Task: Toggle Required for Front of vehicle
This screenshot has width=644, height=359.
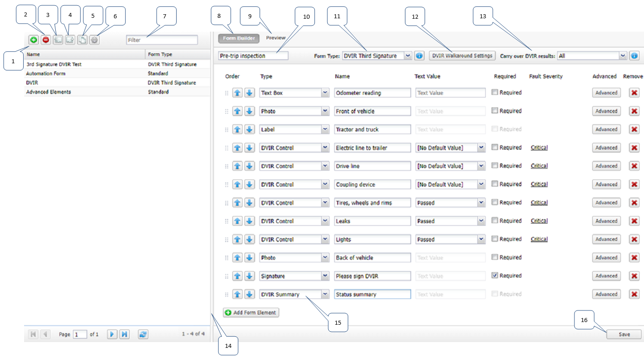Action: pyautogui.click(x=495, y=110)
